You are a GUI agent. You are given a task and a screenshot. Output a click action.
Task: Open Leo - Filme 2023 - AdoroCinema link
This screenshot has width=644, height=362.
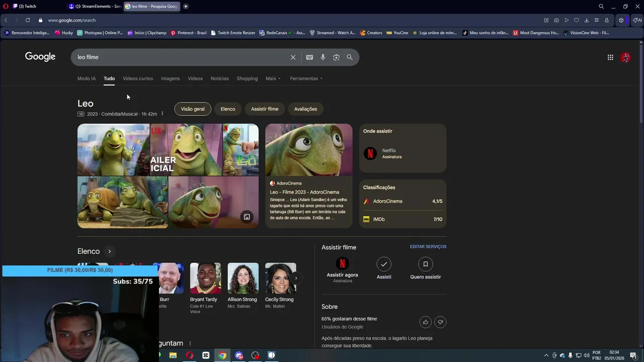pos(304,192)
